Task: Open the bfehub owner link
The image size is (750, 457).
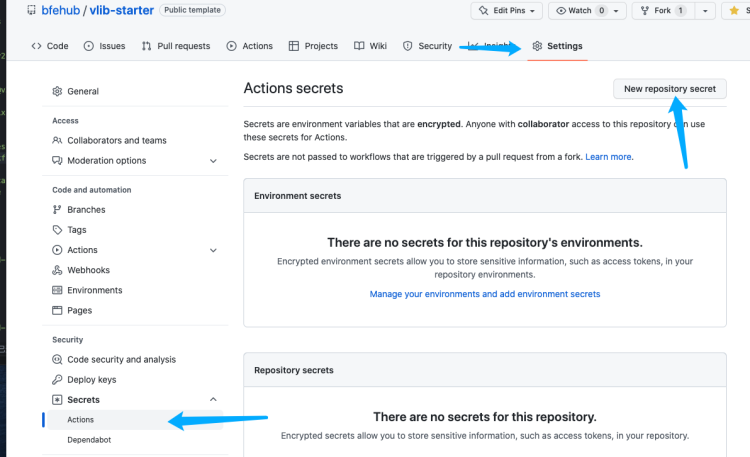Action: click(x=61, y=10)
